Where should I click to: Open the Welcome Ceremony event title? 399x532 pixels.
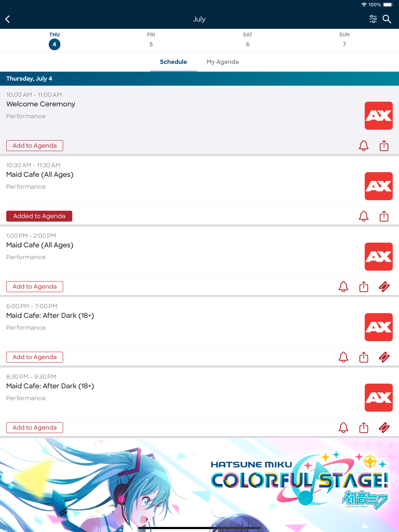click(41, 104)
